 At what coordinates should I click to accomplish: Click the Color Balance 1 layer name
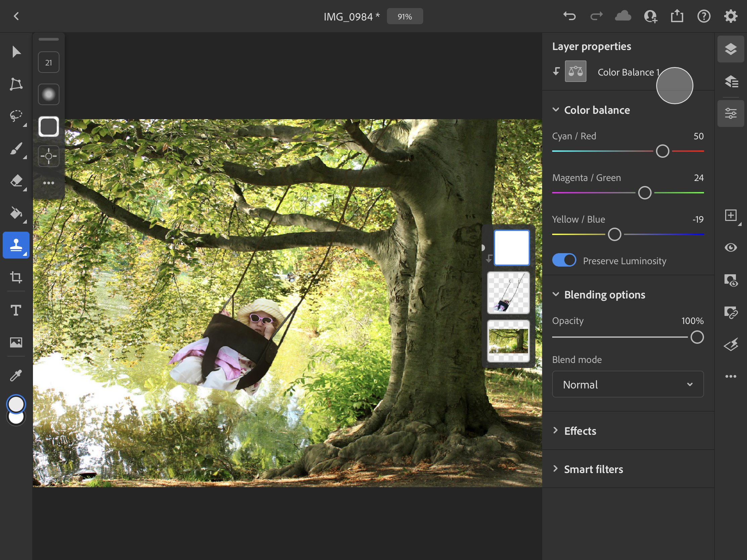click(x=628, y=72)
